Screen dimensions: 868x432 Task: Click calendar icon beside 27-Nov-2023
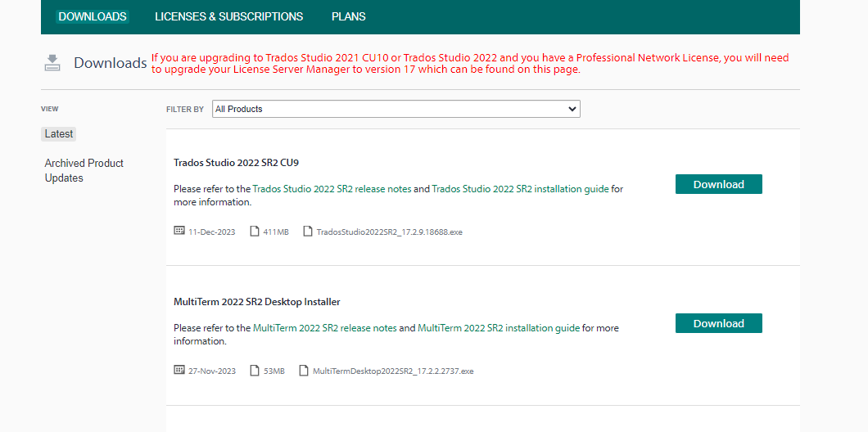pos(179,370)
